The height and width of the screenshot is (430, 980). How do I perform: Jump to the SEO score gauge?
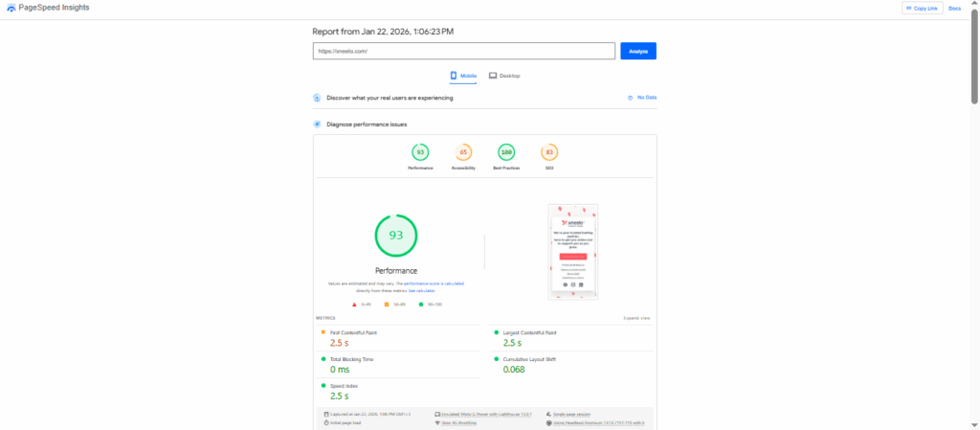coord(549,152)
